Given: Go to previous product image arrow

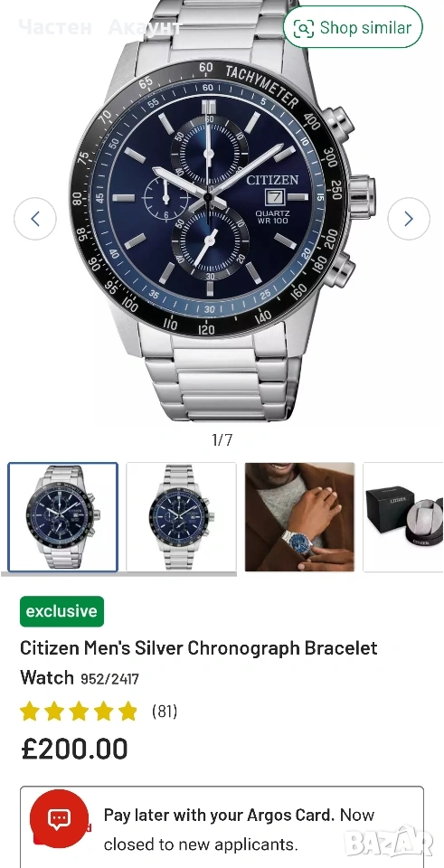Looking at the screenshot, I should (x=35, y=219).
